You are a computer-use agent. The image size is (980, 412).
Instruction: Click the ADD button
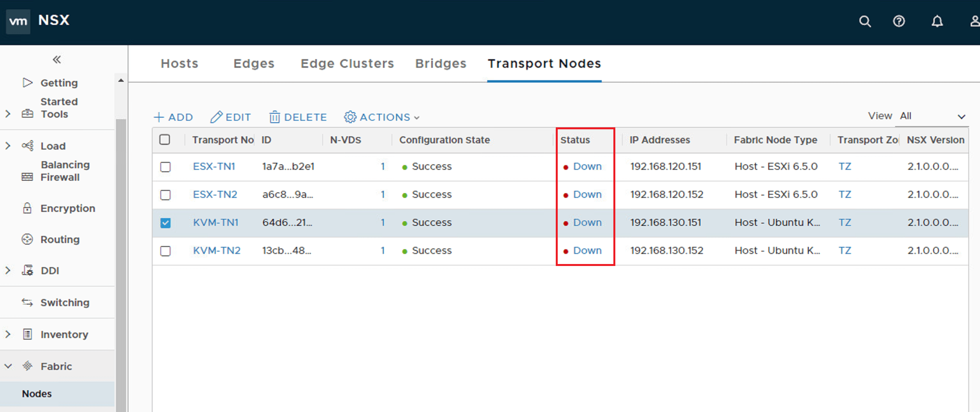173,117
